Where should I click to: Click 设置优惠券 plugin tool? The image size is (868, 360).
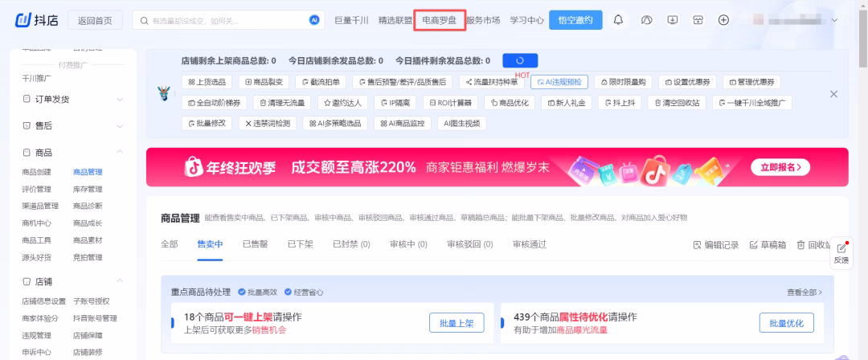(x=687, y=82)
